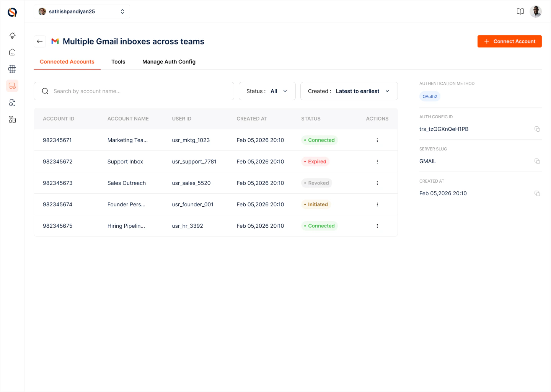
Task: Click the Sales Outreach account name
Action: click(127, 183)
